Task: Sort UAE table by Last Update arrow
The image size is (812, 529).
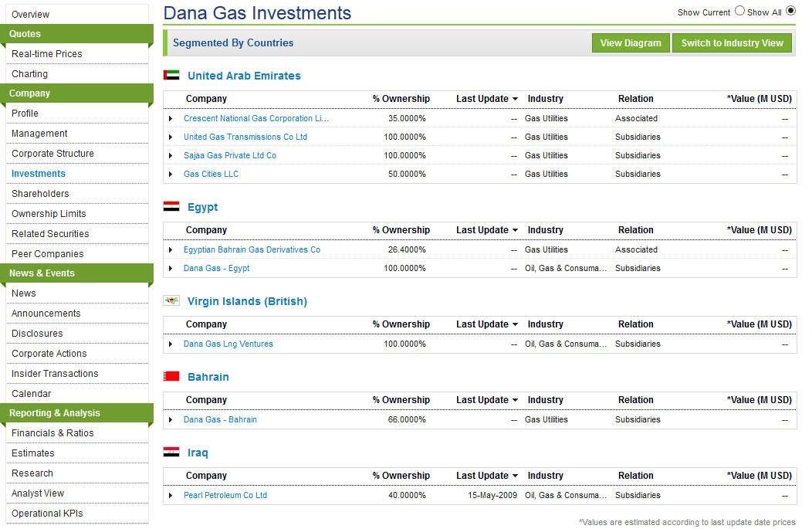Action: (515, 99)
